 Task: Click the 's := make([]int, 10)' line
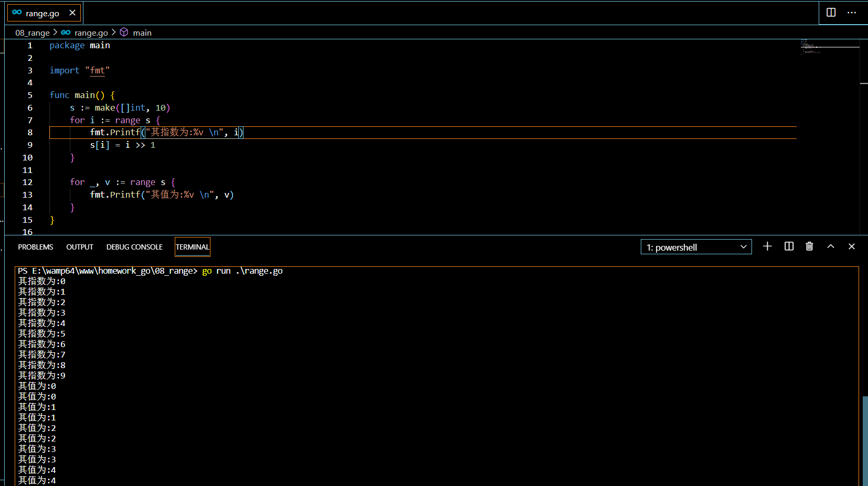click(x=120, y=108)
